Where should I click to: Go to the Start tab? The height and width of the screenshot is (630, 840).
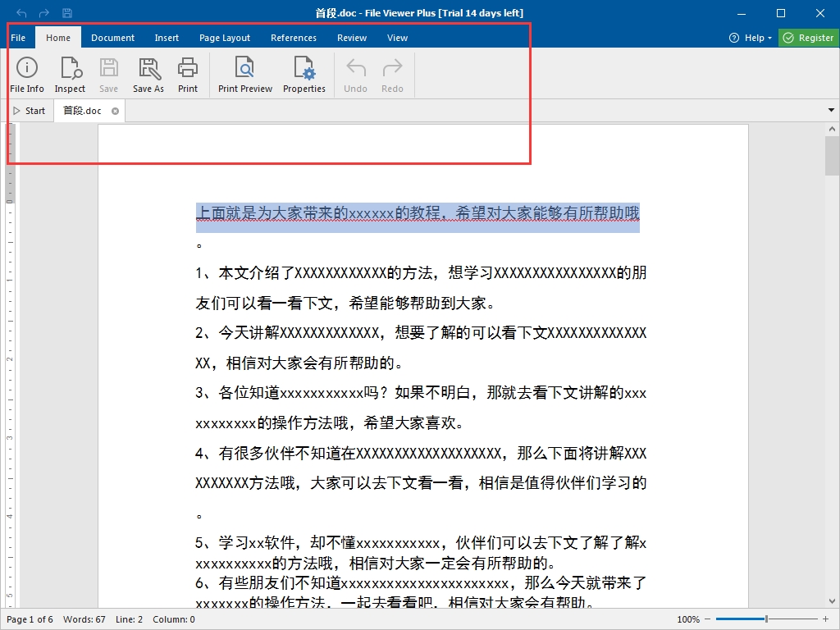coord(30,111)
